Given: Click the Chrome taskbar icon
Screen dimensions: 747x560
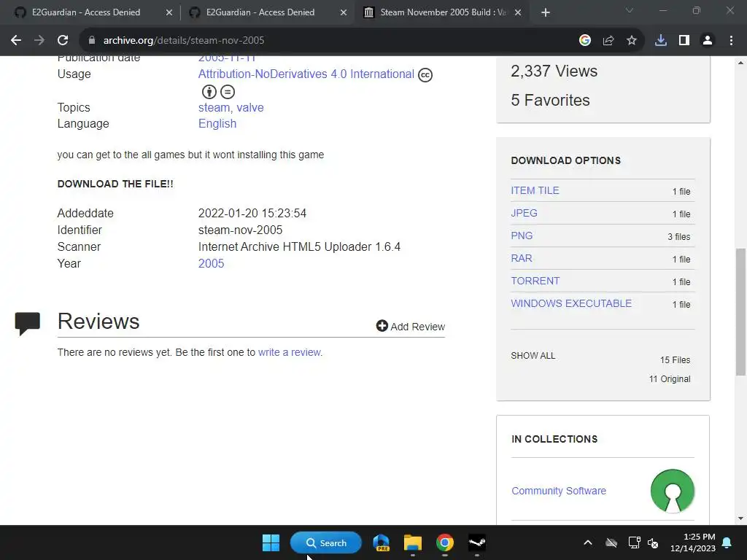Looking at the screenshot, I should tap(444, 542).
